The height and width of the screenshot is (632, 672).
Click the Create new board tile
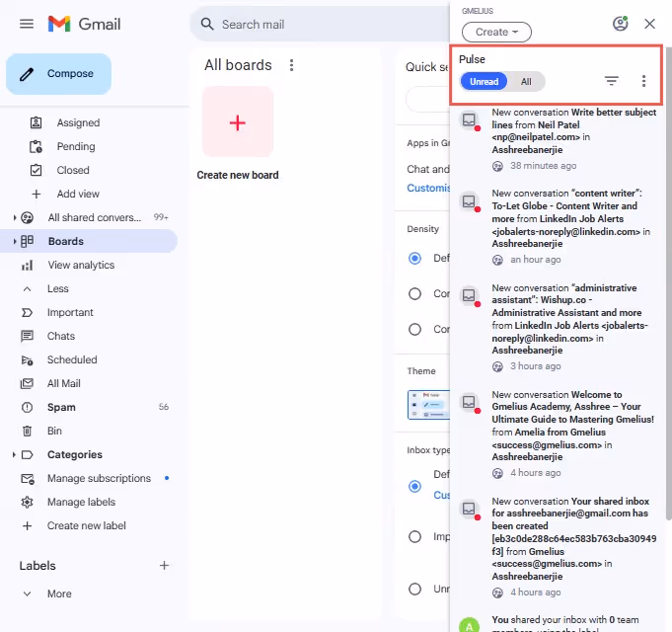click(238, 121)
